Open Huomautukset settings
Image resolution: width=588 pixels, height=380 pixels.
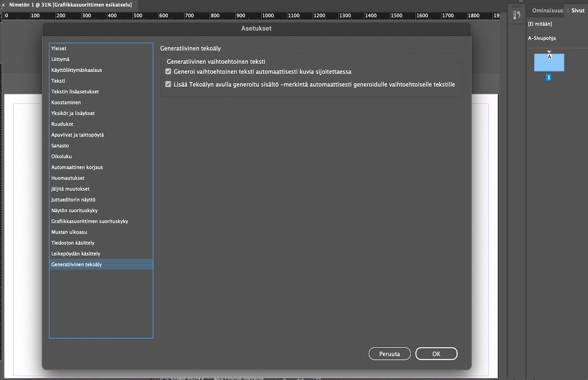(101, 178)
